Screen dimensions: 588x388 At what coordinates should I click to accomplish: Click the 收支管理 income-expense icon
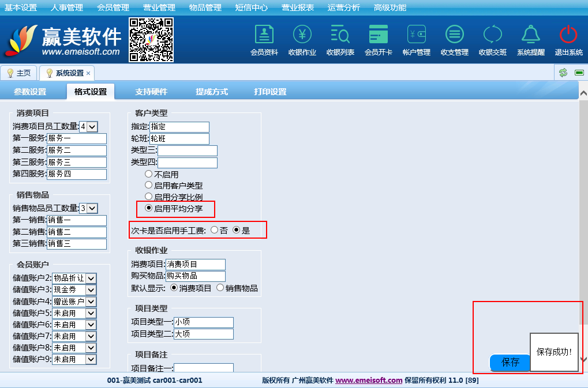(455, 39)
